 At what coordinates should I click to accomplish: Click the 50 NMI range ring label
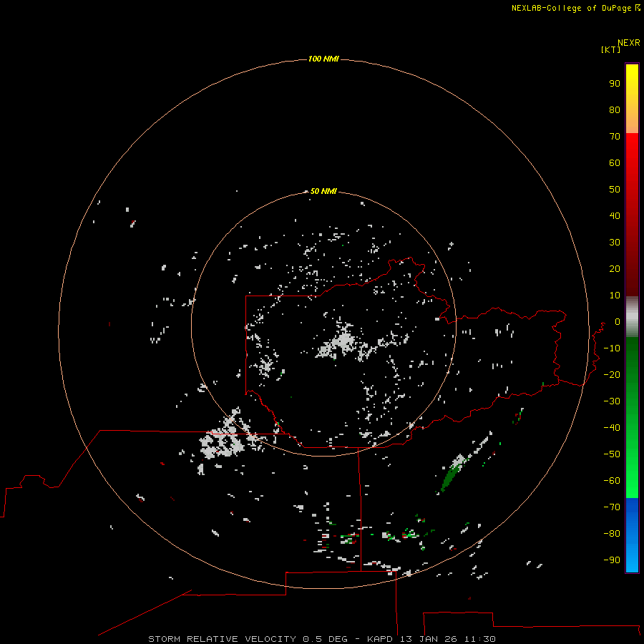coord(323,191)
